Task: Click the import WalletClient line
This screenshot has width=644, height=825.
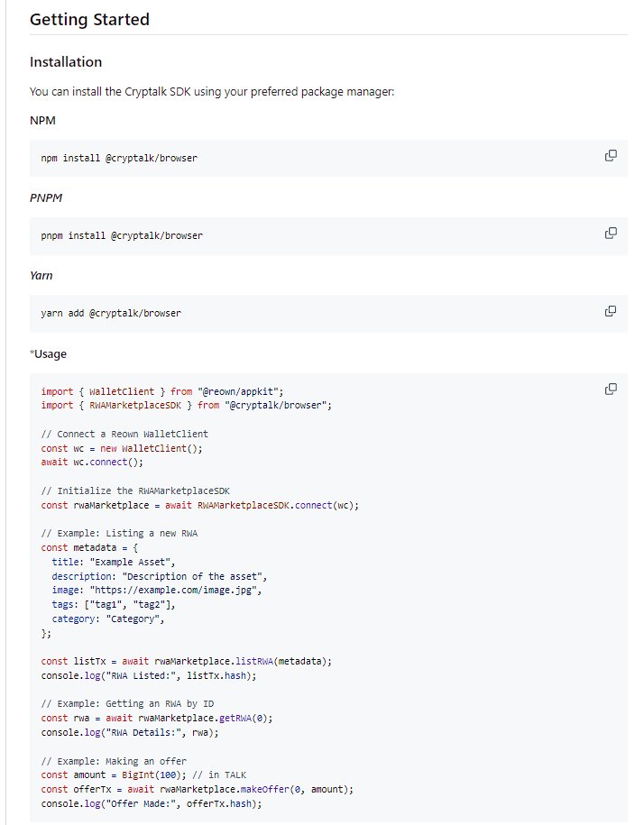Action: pyautogui.click(x=162, y=391)
